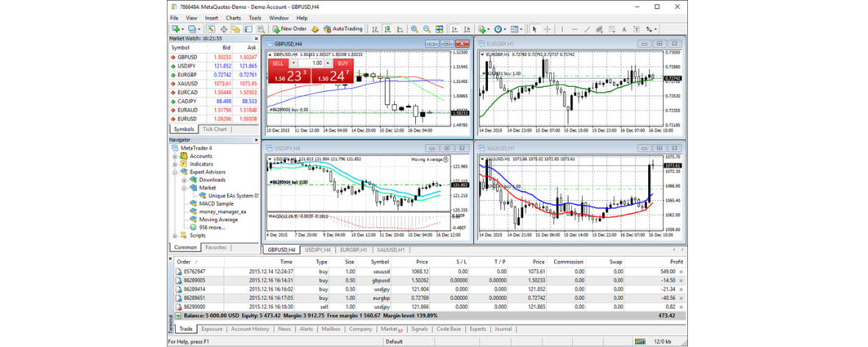Switch chart to candlesticks icon
The width and height of the screenshot is (868, 347).
pyautogui.click(x=387, y=29)
